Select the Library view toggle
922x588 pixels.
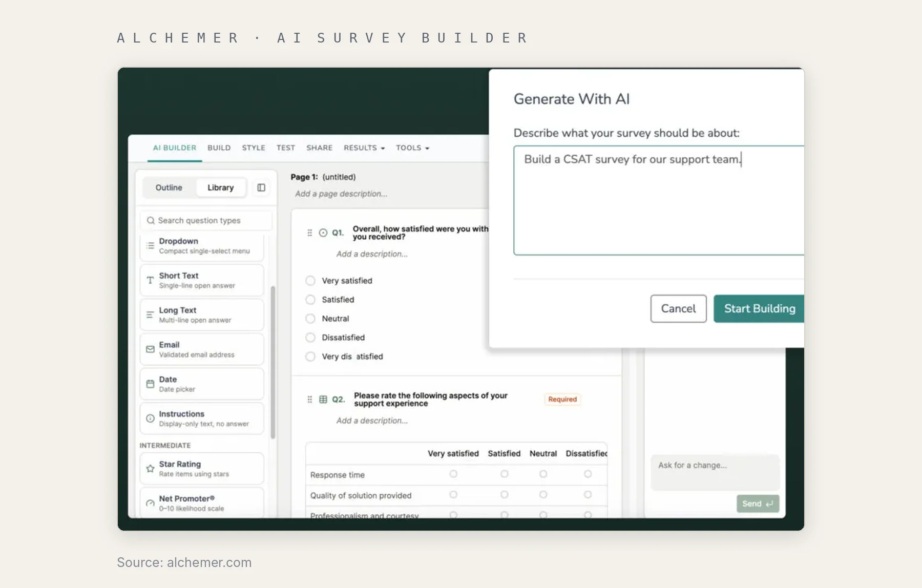coord(221,187)
